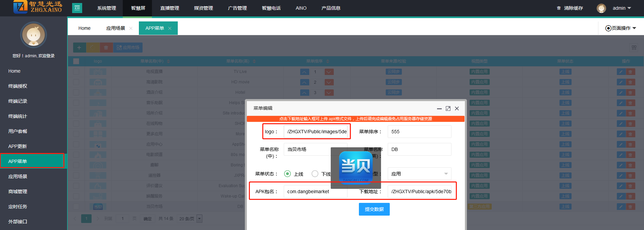Toggle the sidebar collapse icon in header

pyautogui.click(x=77, y=8)
